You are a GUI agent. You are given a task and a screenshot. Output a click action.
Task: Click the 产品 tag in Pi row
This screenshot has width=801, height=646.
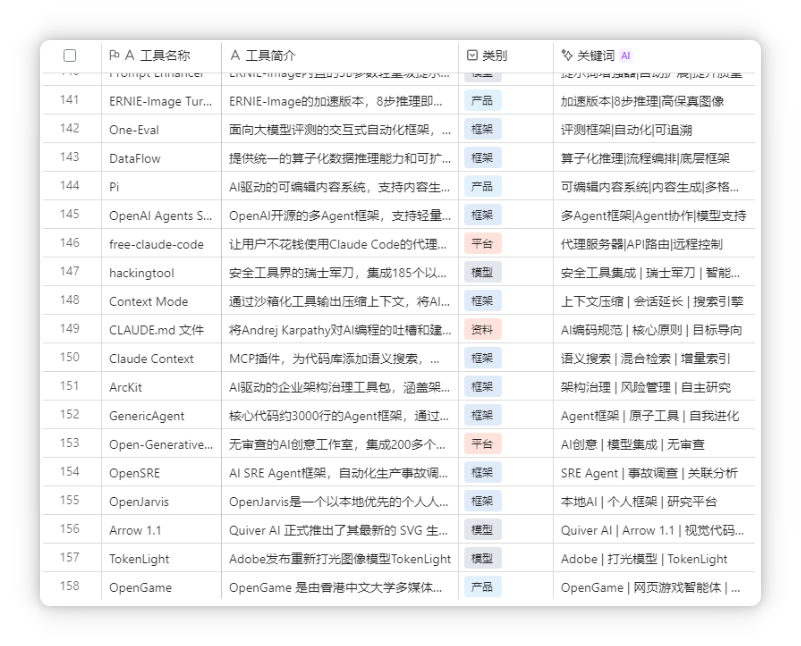[483, 186]
